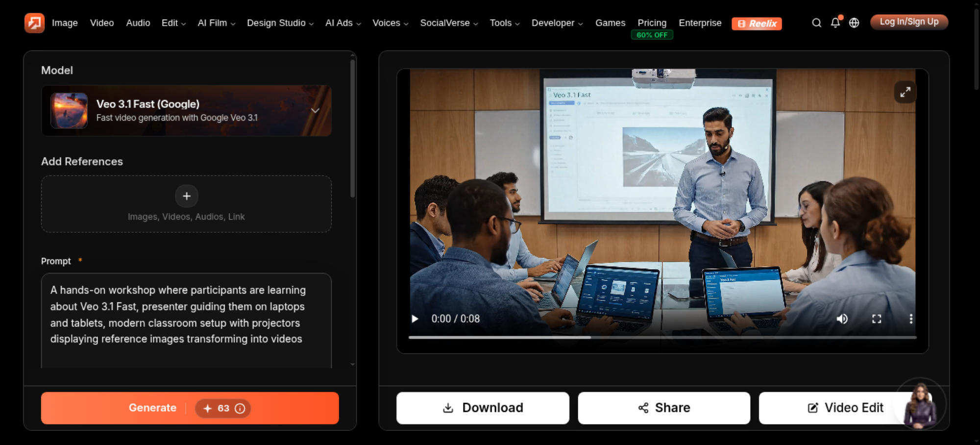
Task: Expand the Tools menu
Action: pos(505,23)
